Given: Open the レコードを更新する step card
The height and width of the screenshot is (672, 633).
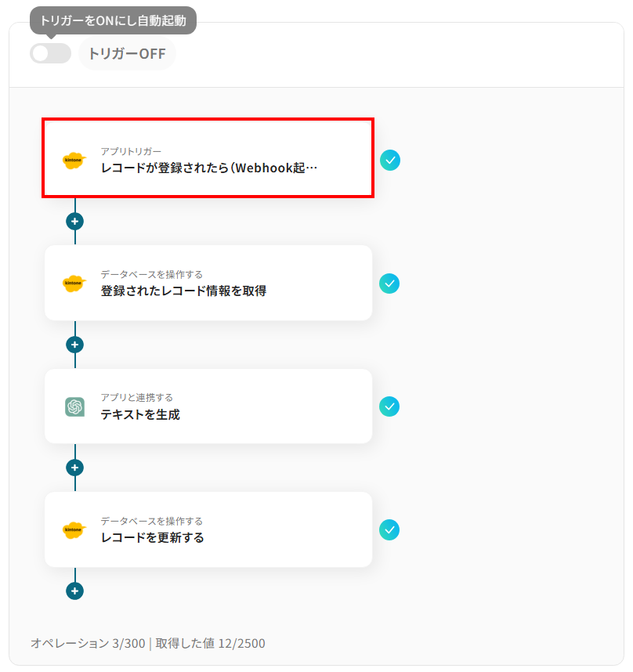Looking at the screenshot, I should (x=208, y=530).
